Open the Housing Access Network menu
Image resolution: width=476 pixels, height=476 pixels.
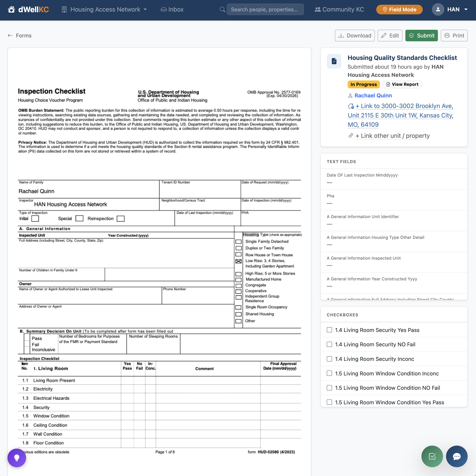104,9
